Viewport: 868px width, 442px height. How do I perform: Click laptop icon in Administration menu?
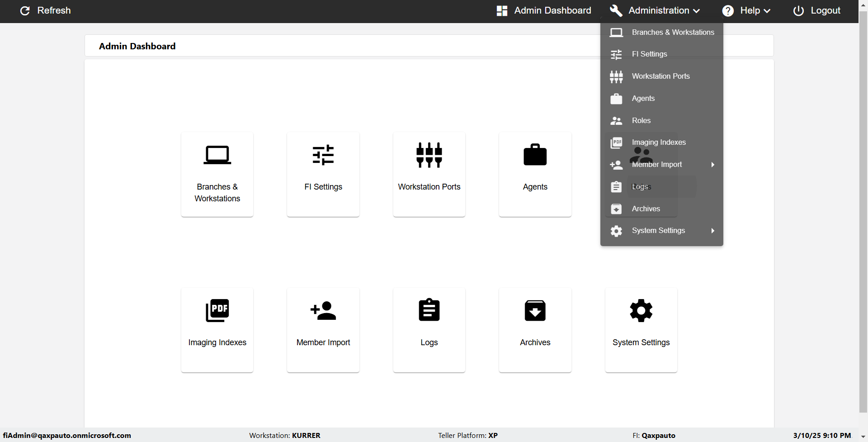pyautogui.click(x=616, y=33)
